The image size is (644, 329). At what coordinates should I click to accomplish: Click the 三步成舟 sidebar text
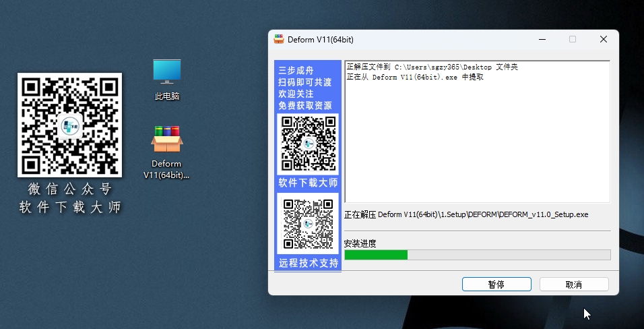click(296, 70)
